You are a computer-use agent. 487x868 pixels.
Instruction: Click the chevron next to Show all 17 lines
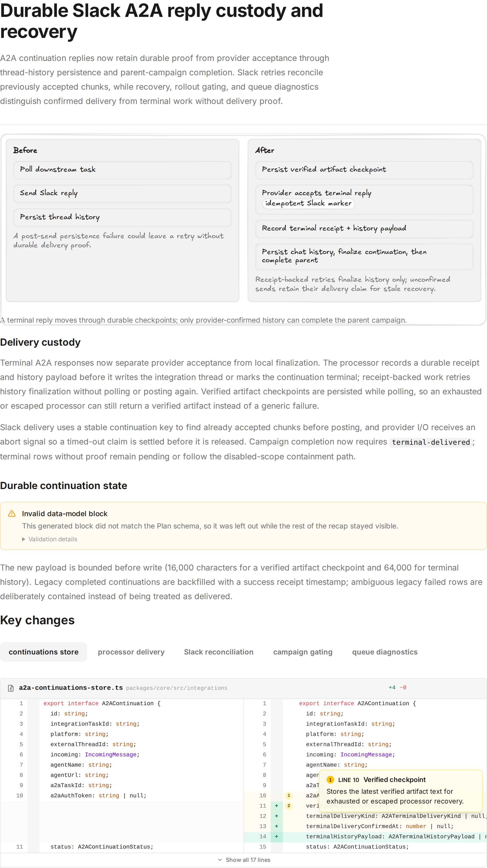220,860
